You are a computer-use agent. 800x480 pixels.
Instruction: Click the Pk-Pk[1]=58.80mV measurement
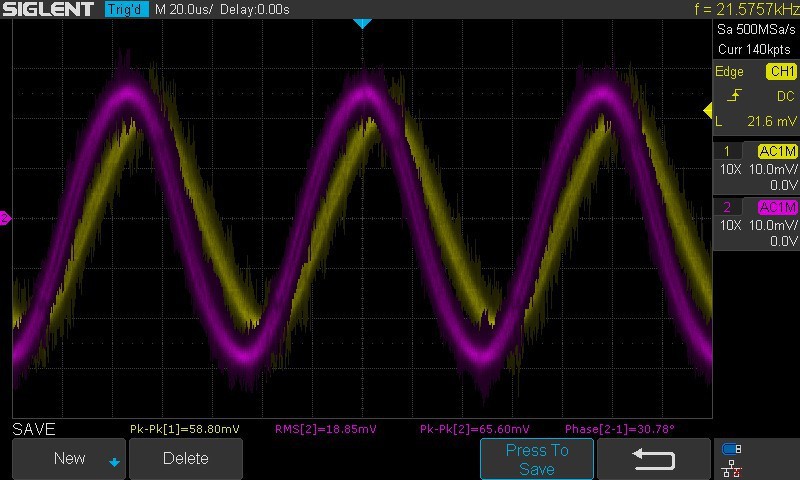pos(185,429)
